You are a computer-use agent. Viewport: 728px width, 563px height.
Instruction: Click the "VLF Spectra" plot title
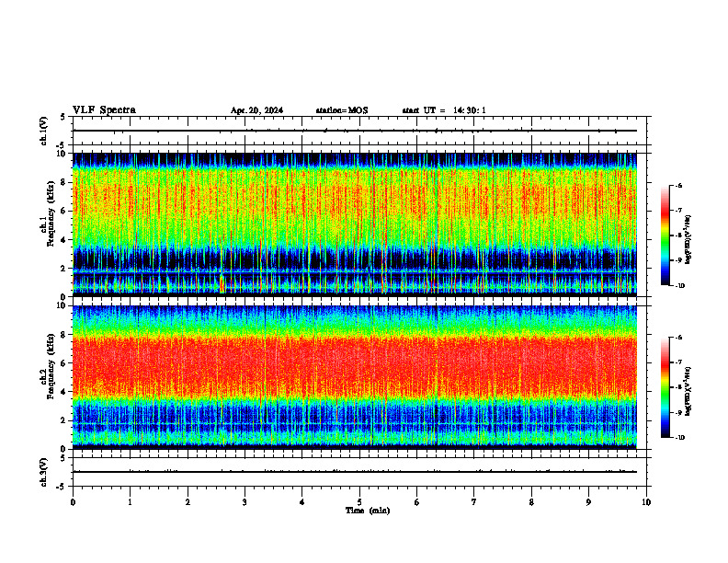point(104,110)
